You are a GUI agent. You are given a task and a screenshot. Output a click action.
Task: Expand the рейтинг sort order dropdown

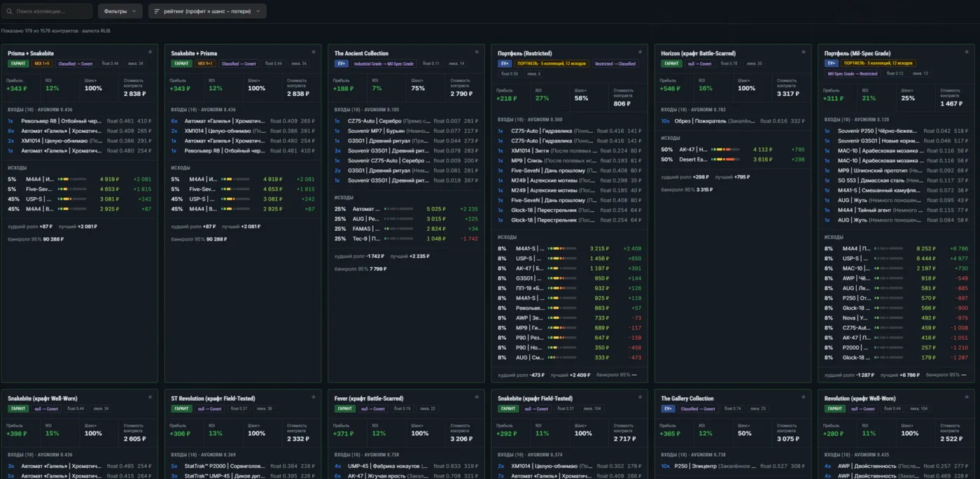coord(207,11)
